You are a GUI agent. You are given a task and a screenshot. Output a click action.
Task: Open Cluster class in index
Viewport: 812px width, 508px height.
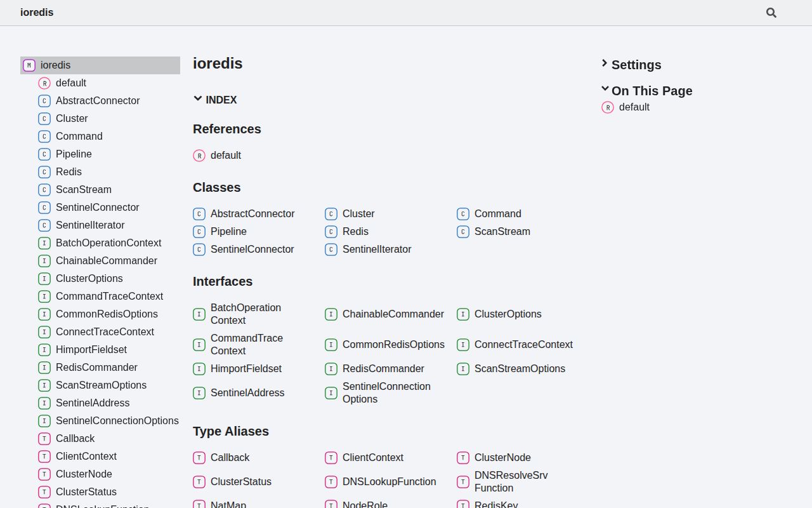point(358,214)
